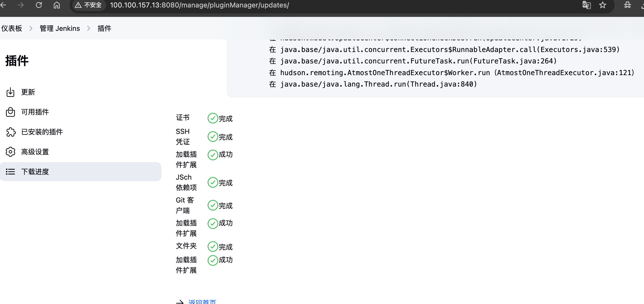Click the incognito profile icon
The width and height of the screenshot is (644, 304).
click(x=627, y=5)
